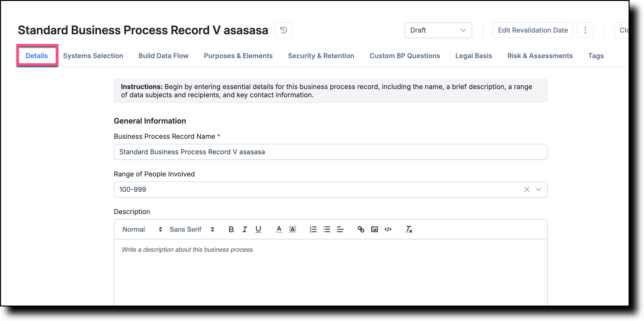The image size is (644, 321).
Task: Open the Normal heading style dropdown
Action: pyautogui.click(x=142, y=229)
